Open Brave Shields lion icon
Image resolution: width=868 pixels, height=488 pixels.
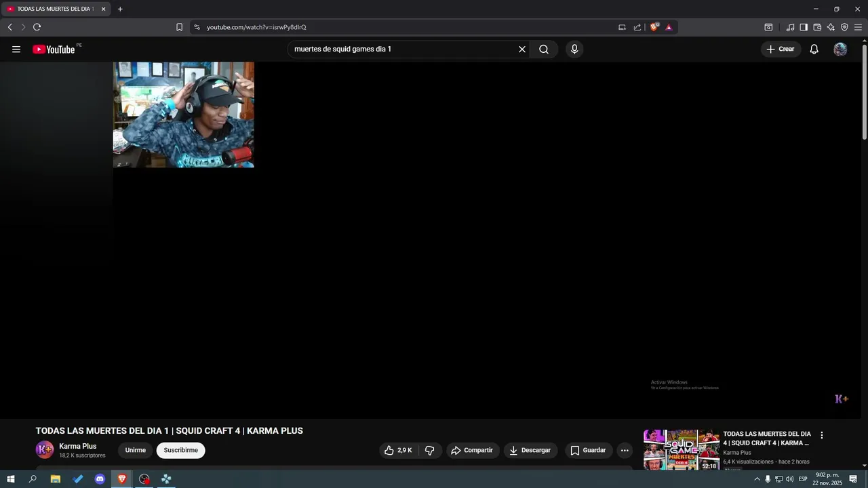point(654,27)
